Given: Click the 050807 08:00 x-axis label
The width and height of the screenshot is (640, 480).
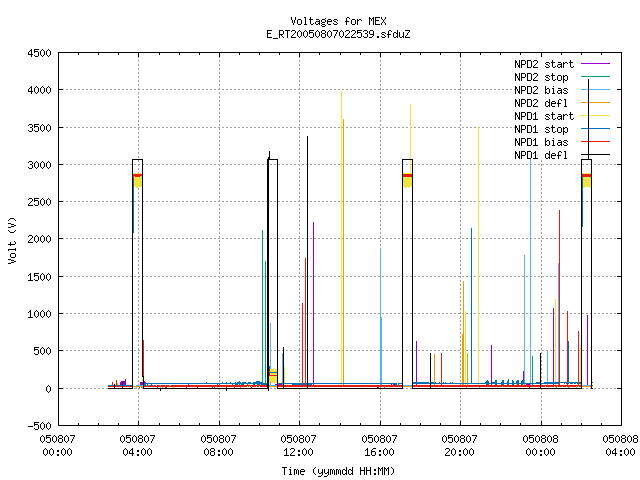Looking at the screenshot, I should (218, 445).
